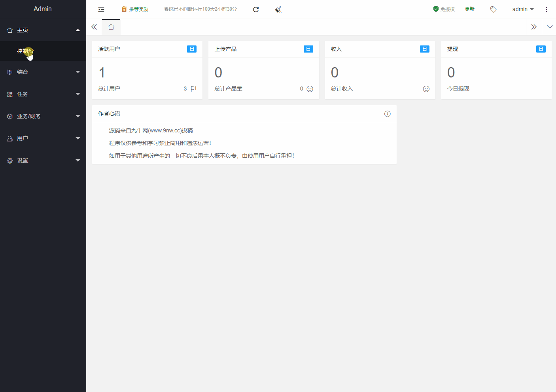Click the green shield 免授权 indicator
Image resolution: width=556 pixels, height=392 pixels.
(x=444, y=9)
